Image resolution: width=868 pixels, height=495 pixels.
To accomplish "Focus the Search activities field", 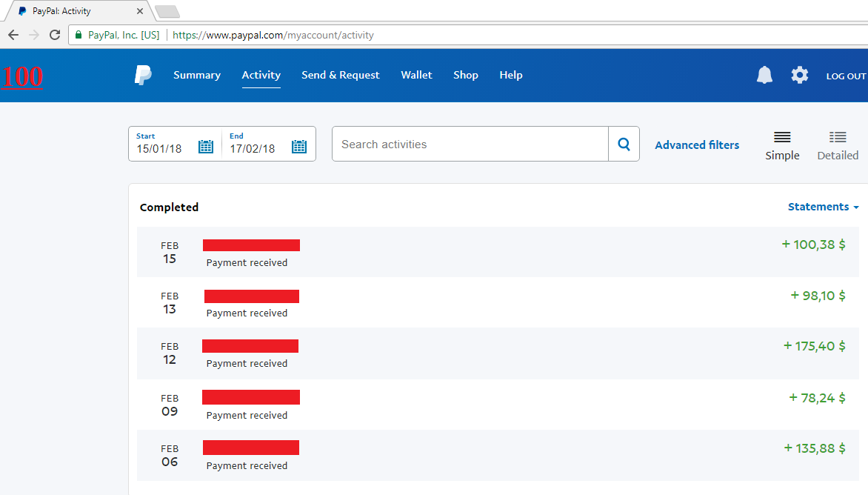I will (x=470, y=144).
